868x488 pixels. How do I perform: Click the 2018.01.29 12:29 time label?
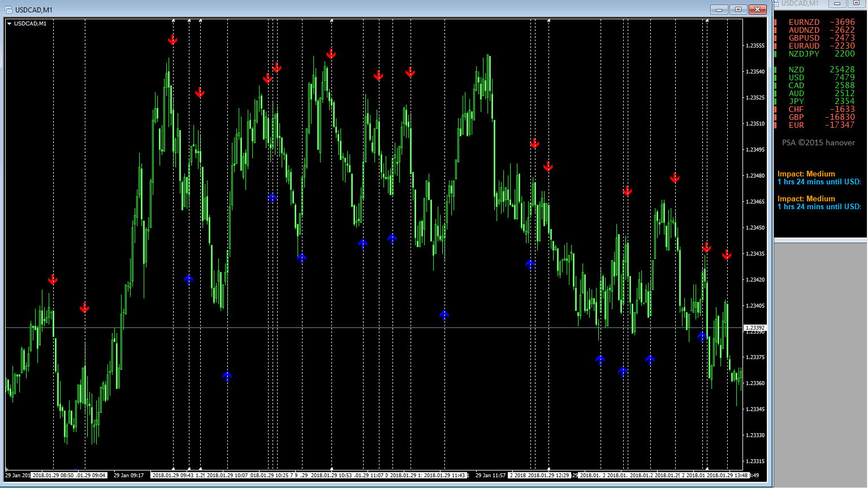549,476
